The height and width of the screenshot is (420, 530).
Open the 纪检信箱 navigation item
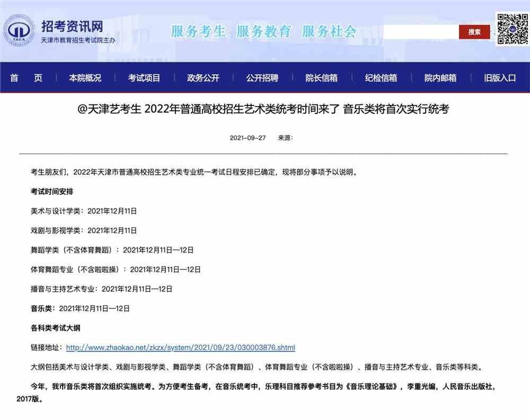click(x=381, y=78)
